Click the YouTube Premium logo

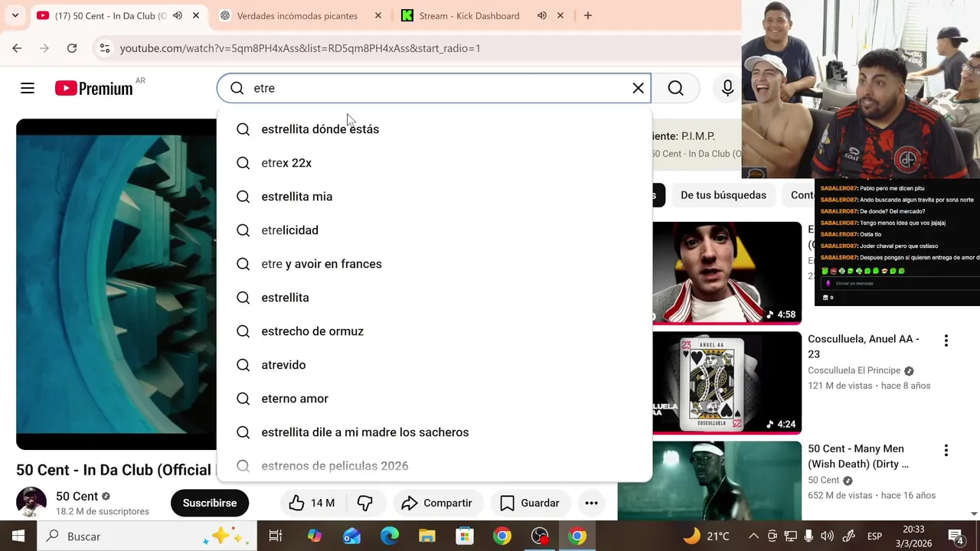point(94,88)
